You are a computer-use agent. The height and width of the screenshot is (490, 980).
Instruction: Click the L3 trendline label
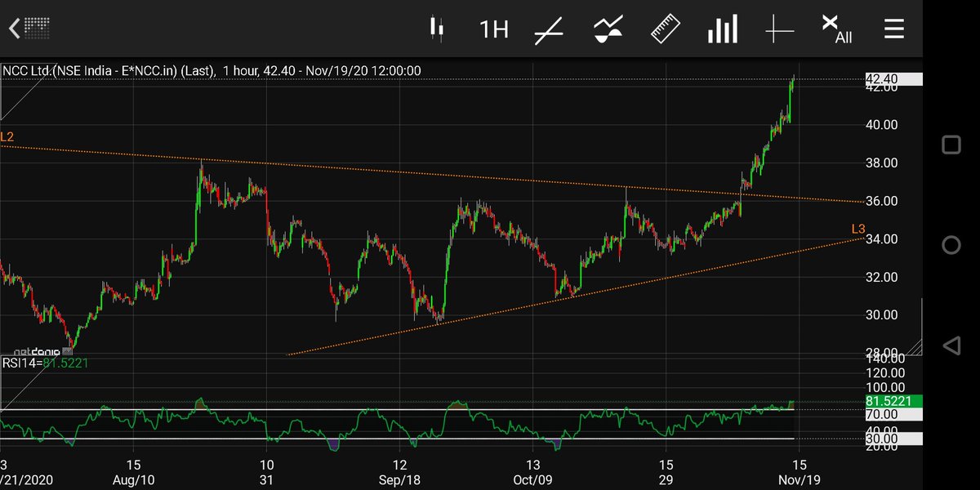[857, 229]
